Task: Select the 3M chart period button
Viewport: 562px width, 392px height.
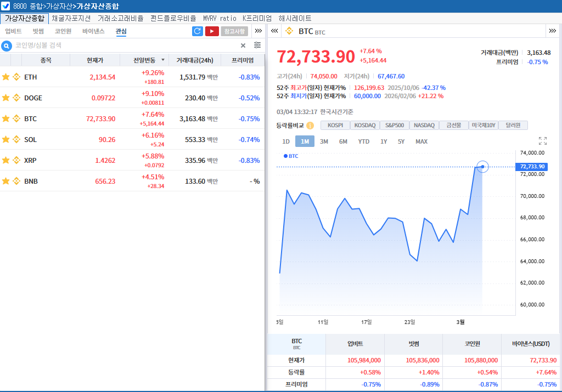Action: pos(324,141)
